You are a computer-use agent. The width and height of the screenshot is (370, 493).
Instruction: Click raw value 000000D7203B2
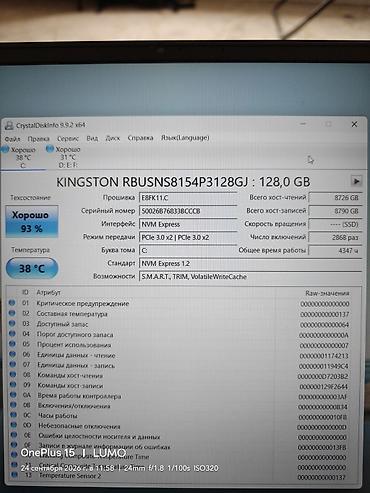[x=323, y=376]
